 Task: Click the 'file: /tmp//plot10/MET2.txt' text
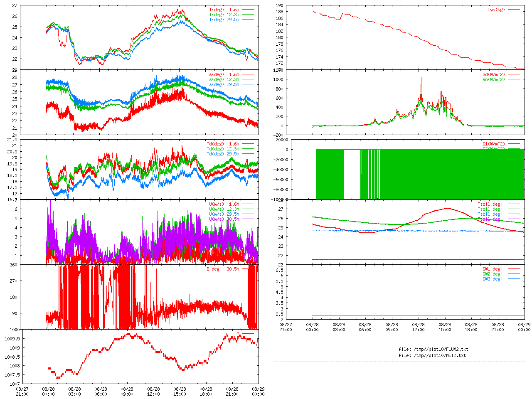click(x=432, y=355)
